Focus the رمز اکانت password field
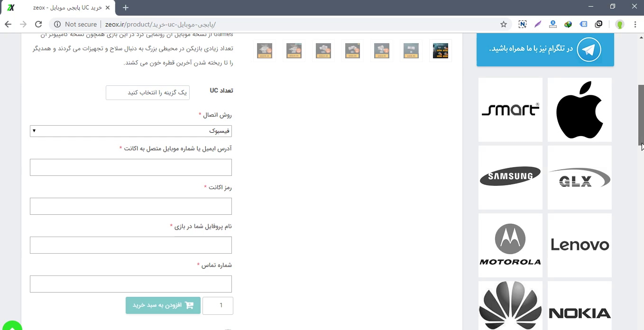The image size is (644, 330). point(131,206)
